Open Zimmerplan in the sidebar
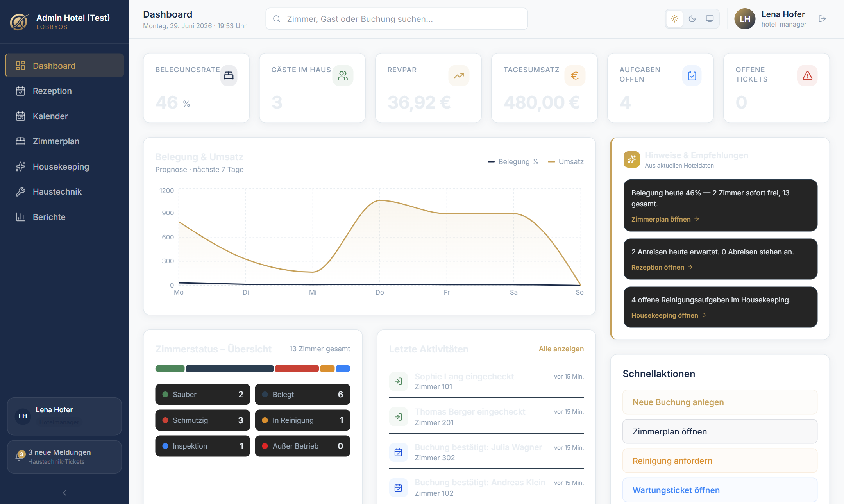Viewport: 844px width, 504px height. (64, 141)
